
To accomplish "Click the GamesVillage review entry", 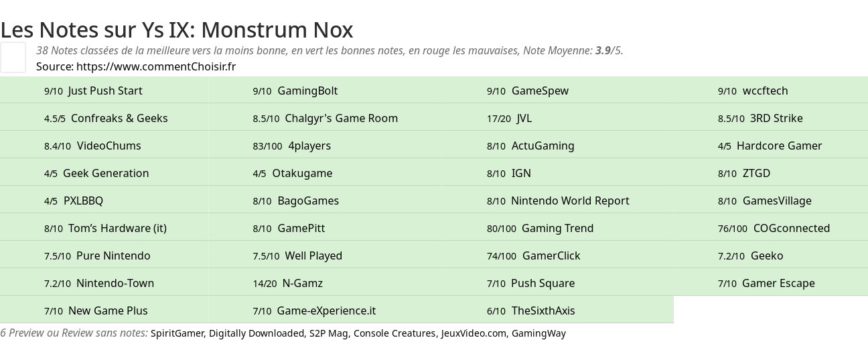I will (777, 201).
